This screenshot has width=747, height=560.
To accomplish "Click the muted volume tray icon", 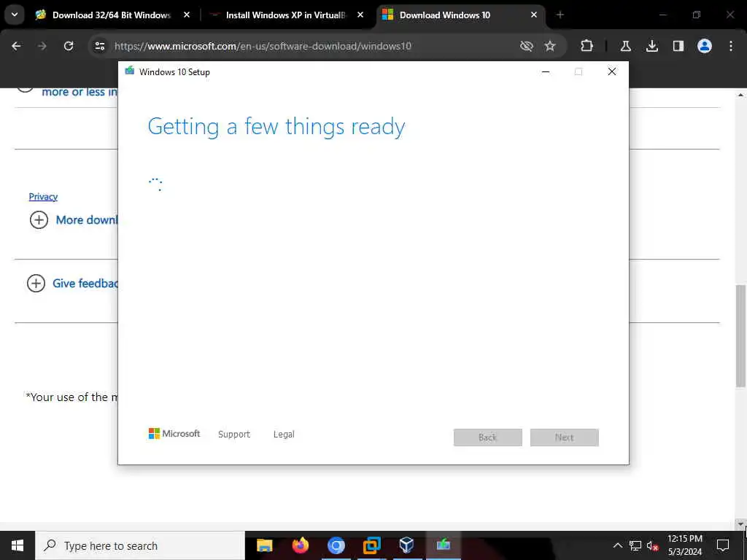I will (x=652, y=545).
